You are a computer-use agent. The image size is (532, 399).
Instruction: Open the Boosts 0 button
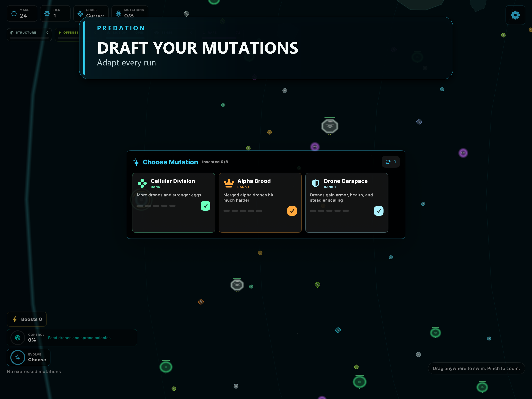(27, 319)
